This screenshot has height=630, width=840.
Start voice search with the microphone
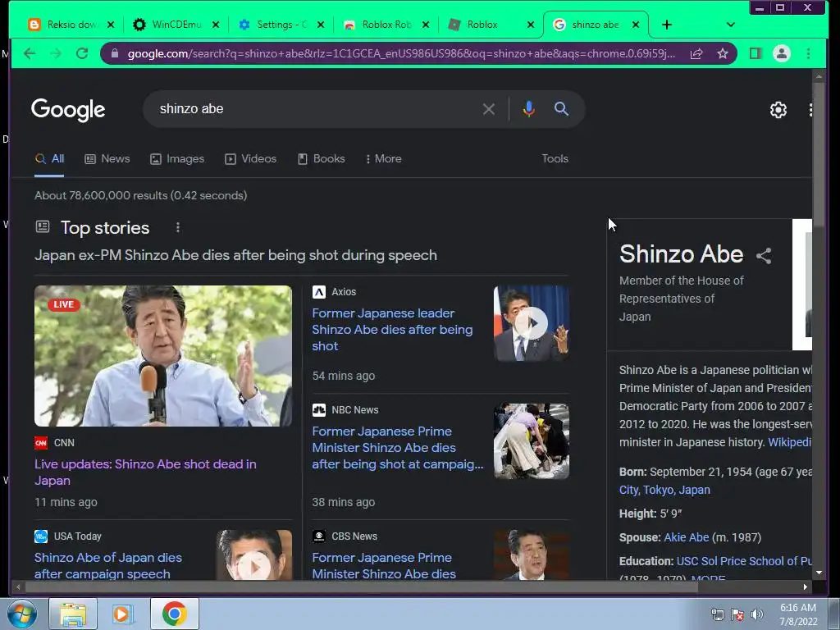529,109
